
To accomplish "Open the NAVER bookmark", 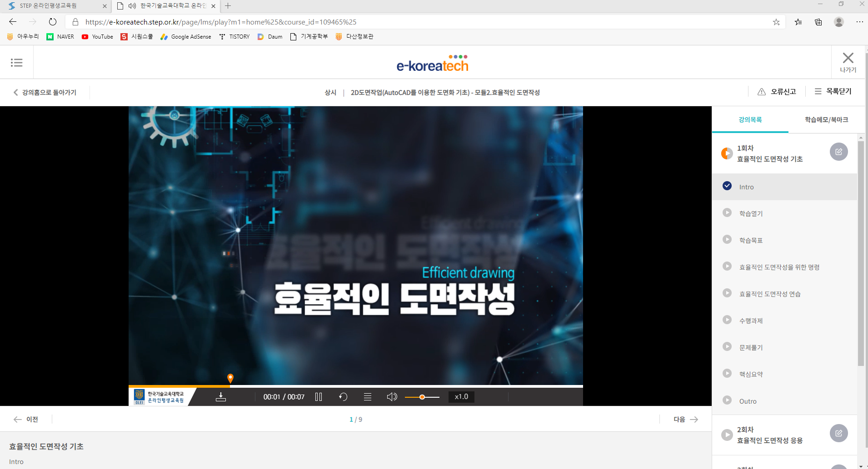I will [x=60, y=37].
